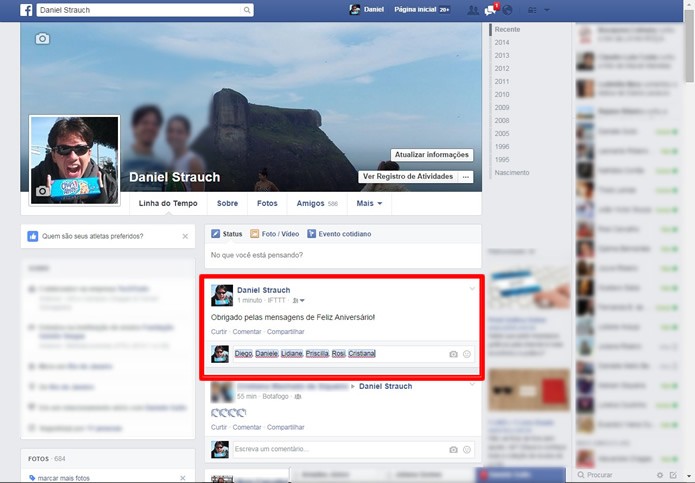The width and height of the screenshot is (695, 483).
Task: Click Comentar on the Botafogo post
Action: point(247,427)
